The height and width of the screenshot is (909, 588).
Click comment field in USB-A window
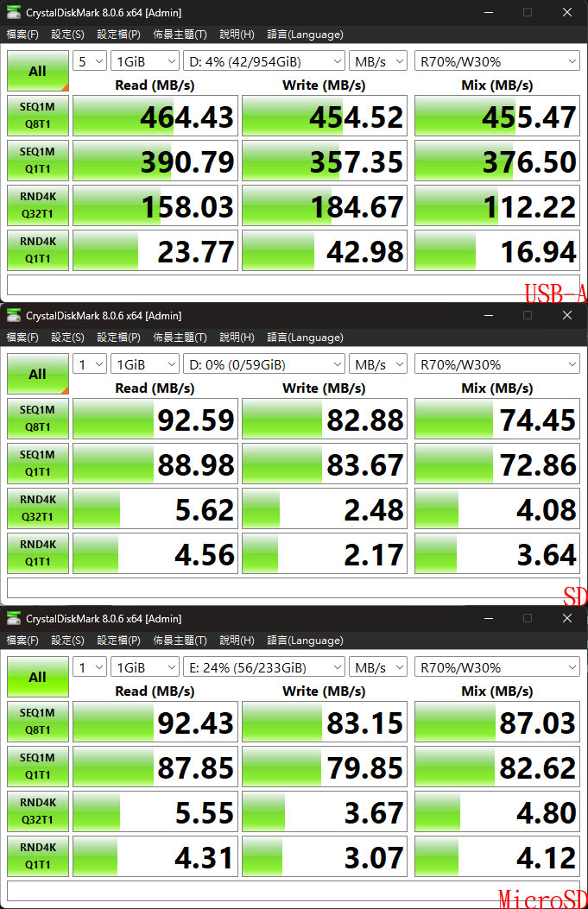[x=294, y=285]
